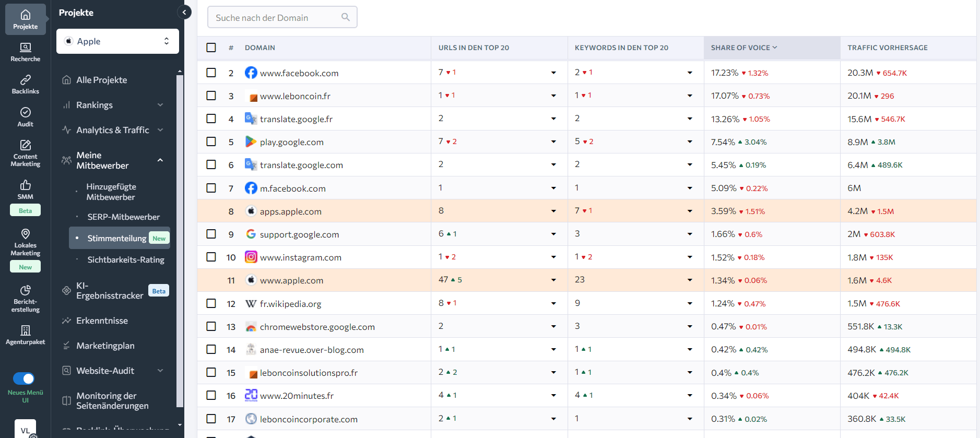Check the box for www.leboncoin.fr row
Image resolution: width=980 pixels, height=438 pixels.
211,96
